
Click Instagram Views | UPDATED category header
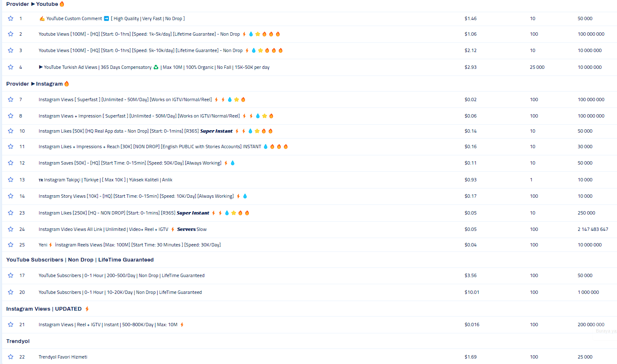pyautogui.click(x=47, y=309)
